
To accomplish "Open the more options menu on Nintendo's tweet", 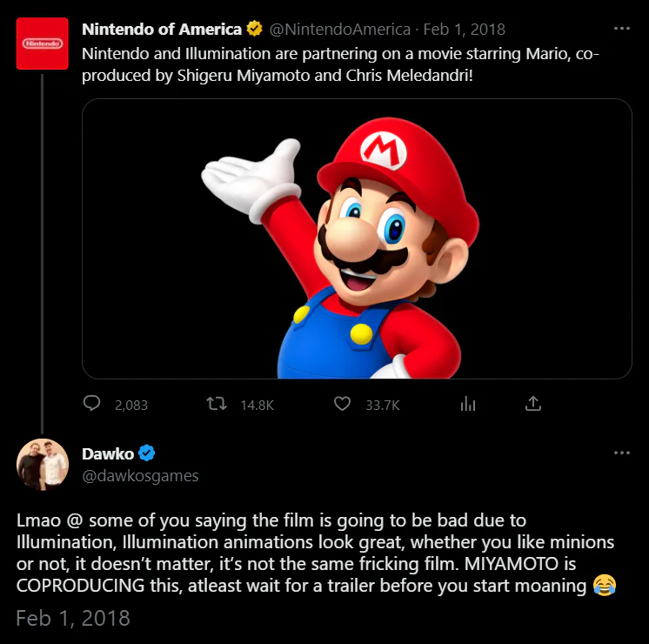I will click(x=621, y=29).
